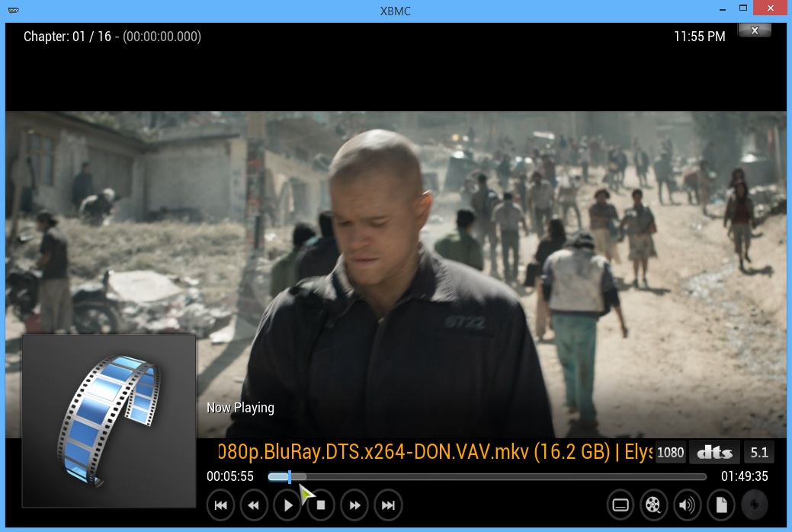Skip to next chapter button
792x532 pixels.
coord(388,505)
